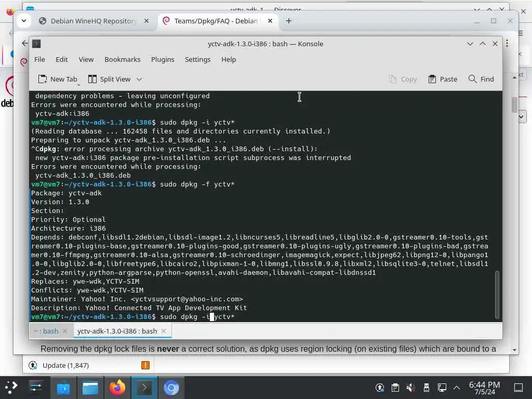Open the Edit menu in Konsole

[x=61, y=59]
